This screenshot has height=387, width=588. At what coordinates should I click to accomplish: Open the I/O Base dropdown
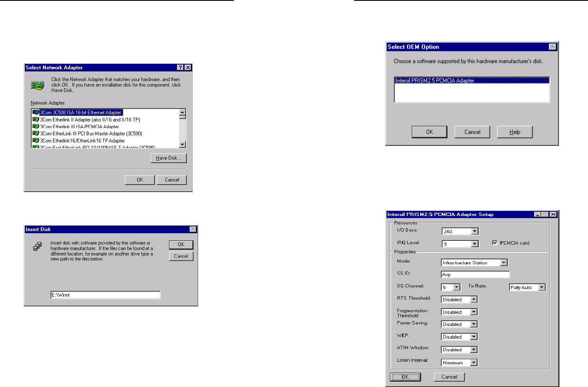[x=475, y=232]
